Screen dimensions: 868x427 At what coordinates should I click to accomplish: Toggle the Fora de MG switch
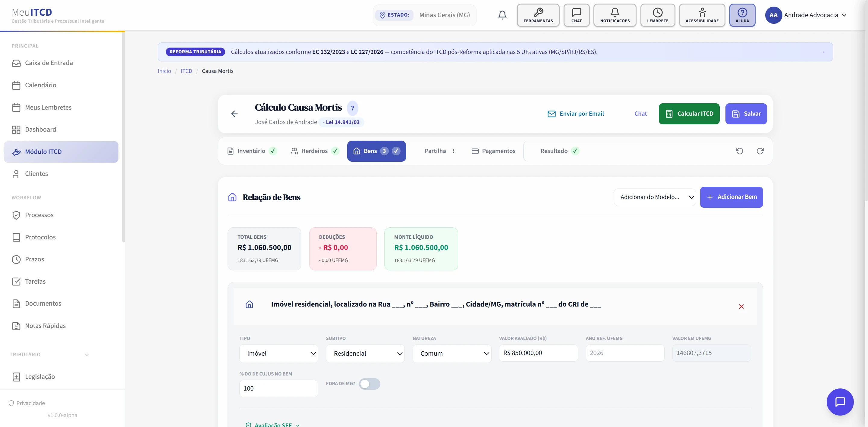pyautogui.click(x=369, y=384)
